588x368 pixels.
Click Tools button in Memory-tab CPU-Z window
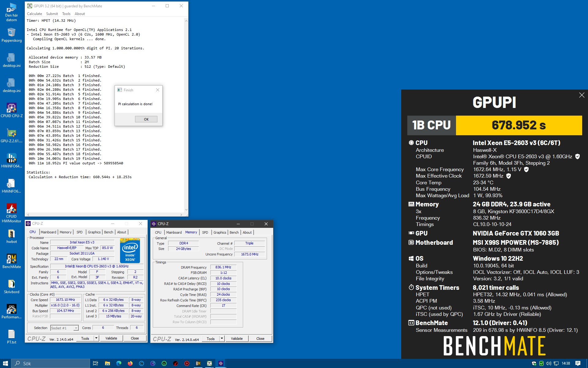(x=211, y=339)
